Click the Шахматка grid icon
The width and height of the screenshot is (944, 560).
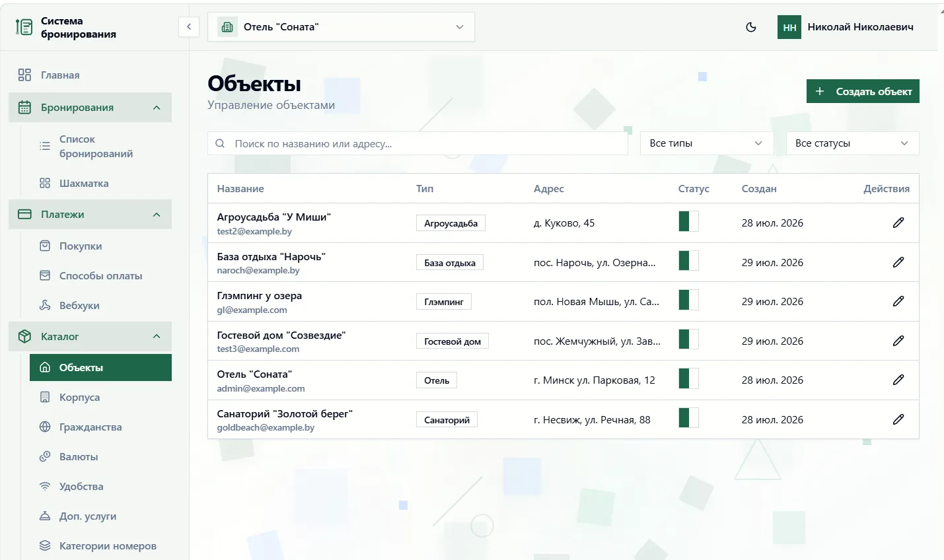(x=45, y=184)
